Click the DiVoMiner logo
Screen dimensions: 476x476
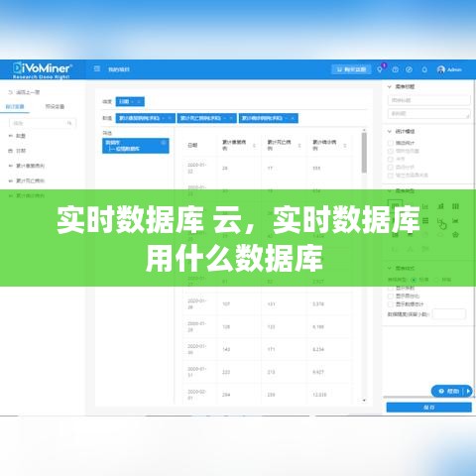pos(42,69)
